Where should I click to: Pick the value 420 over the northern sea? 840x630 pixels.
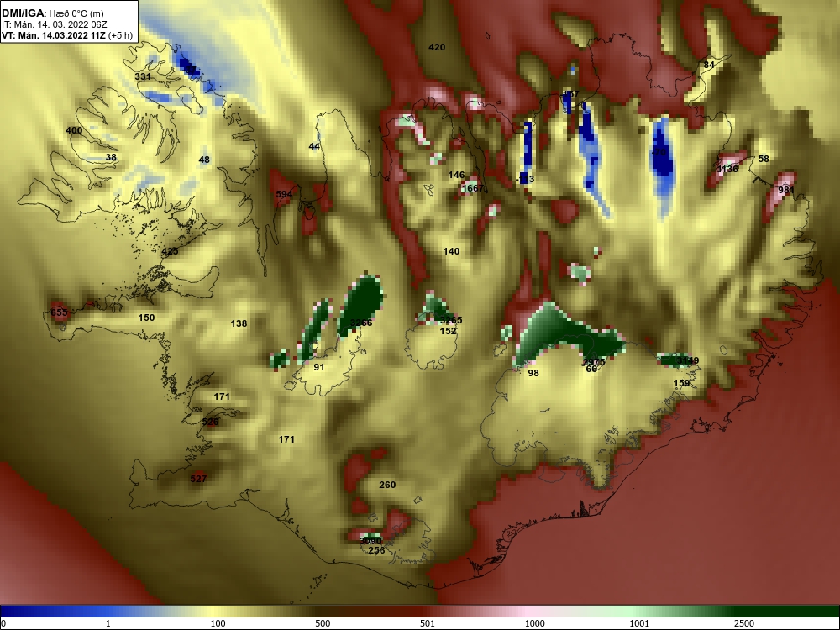click(x=437, y=47)
